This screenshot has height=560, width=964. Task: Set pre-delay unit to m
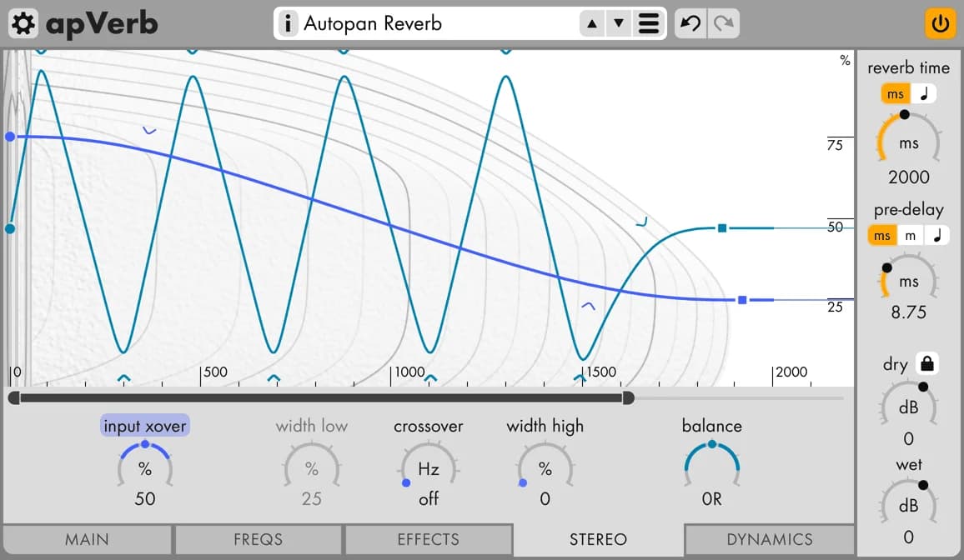911,236
